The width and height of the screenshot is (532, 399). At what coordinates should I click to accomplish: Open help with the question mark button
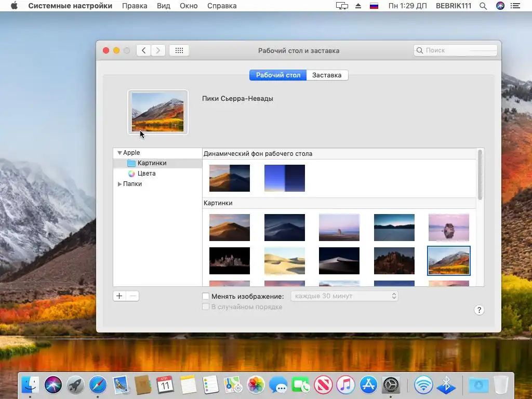pos(479,310)
